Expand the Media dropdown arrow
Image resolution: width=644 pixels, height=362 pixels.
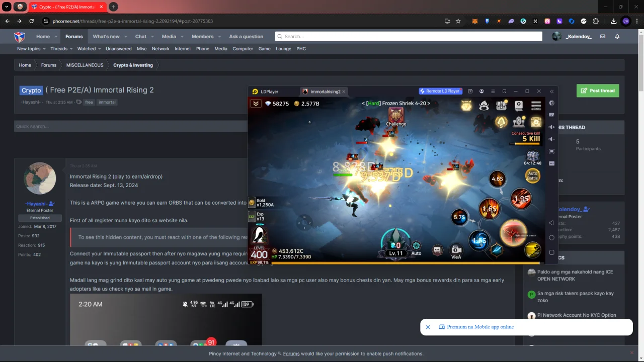tap(182, 37)
